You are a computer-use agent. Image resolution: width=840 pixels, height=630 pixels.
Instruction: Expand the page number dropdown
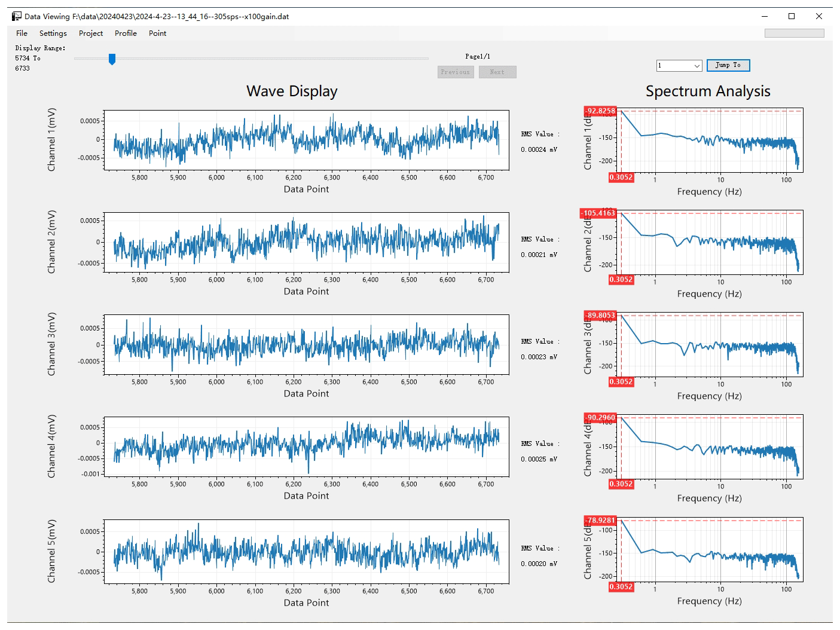point(697,66)
